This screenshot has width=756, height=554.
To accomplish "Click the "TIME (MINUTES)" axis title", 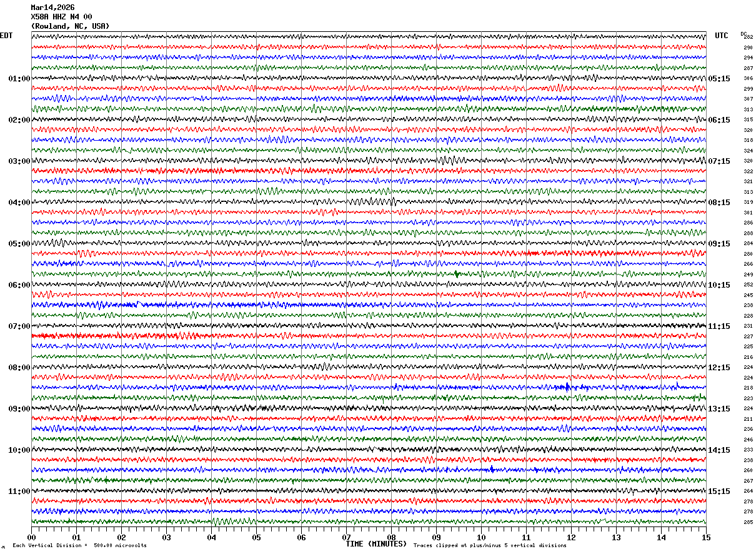I will coord(376,544).
